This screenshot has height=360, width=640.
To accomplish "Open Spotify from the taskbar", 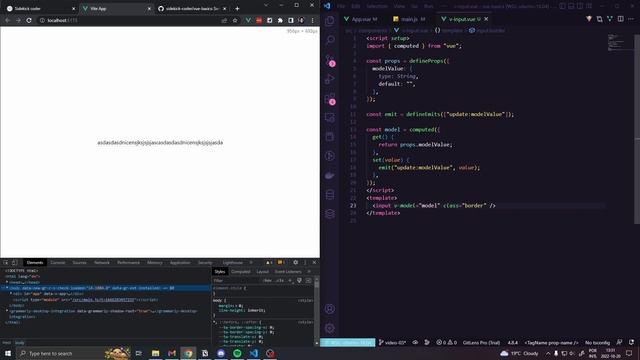I will pyautogui.click(x=237, y=353).
